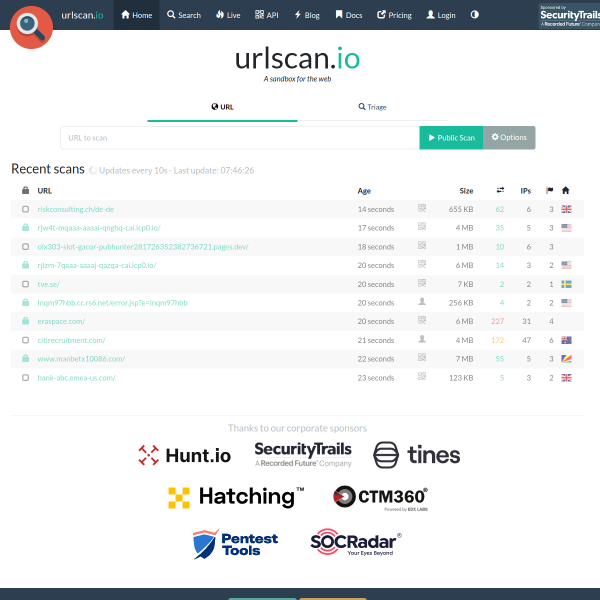This screenshot has width=600, height=600.
Task: Click the IPs column header
Action: [x=525, y=191]
